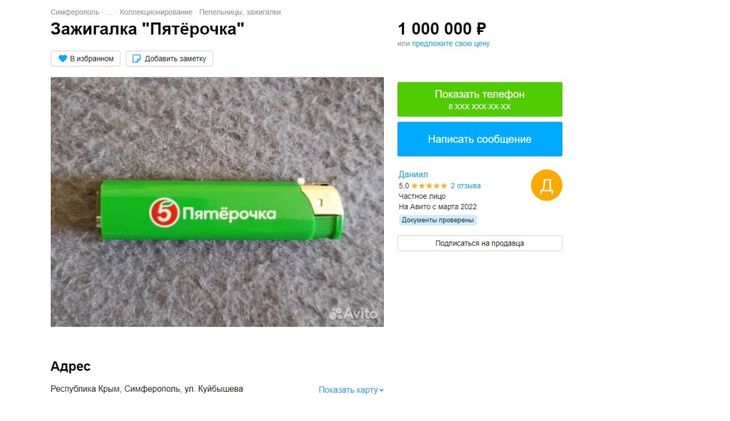Click Подписаться на продавца button
The width and height of the screenshot is (730, 421).
[x=480, y=243]
